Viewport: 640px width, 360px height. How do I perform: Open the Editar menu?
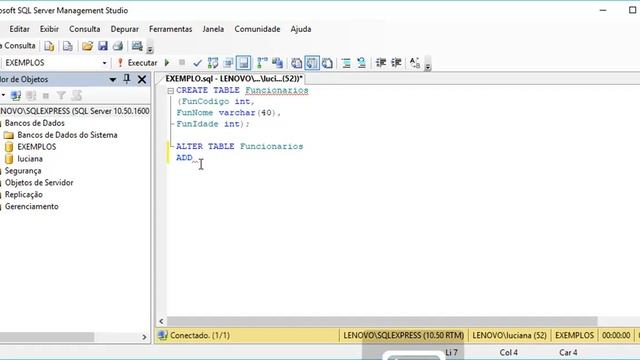point(19,29)
